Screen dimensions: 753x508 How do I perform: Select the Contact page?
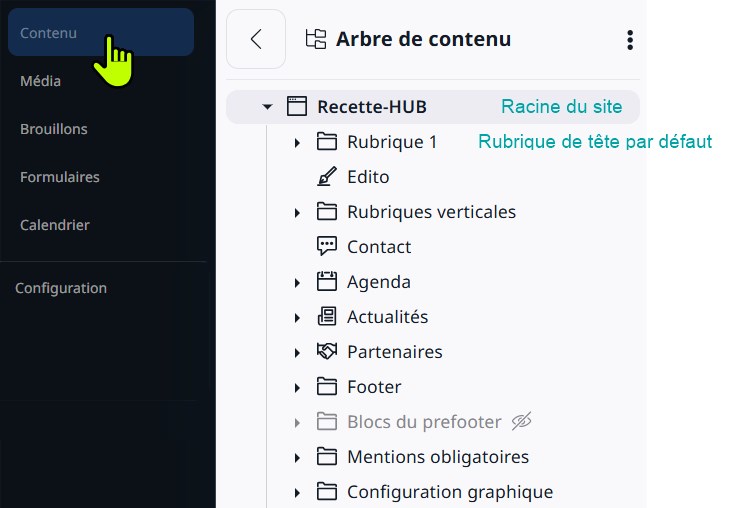click(379, 247)
